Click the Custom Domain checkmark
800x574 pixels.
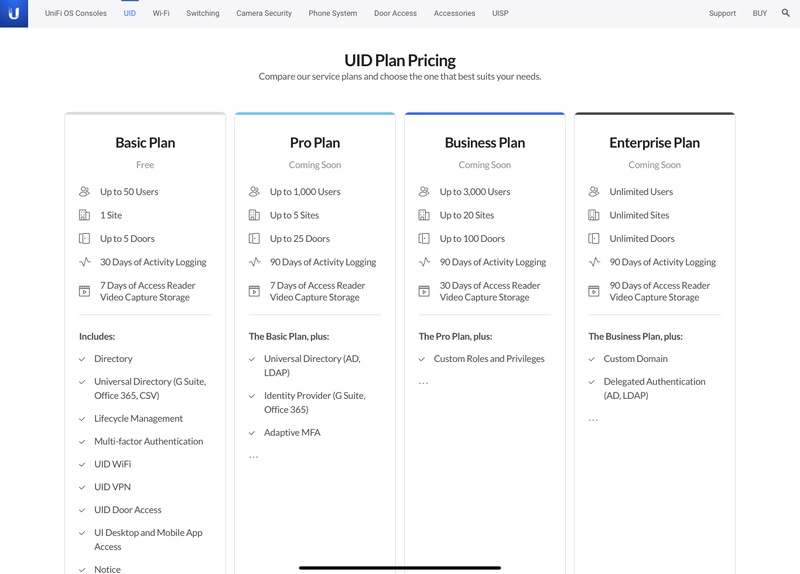(592, 359)
